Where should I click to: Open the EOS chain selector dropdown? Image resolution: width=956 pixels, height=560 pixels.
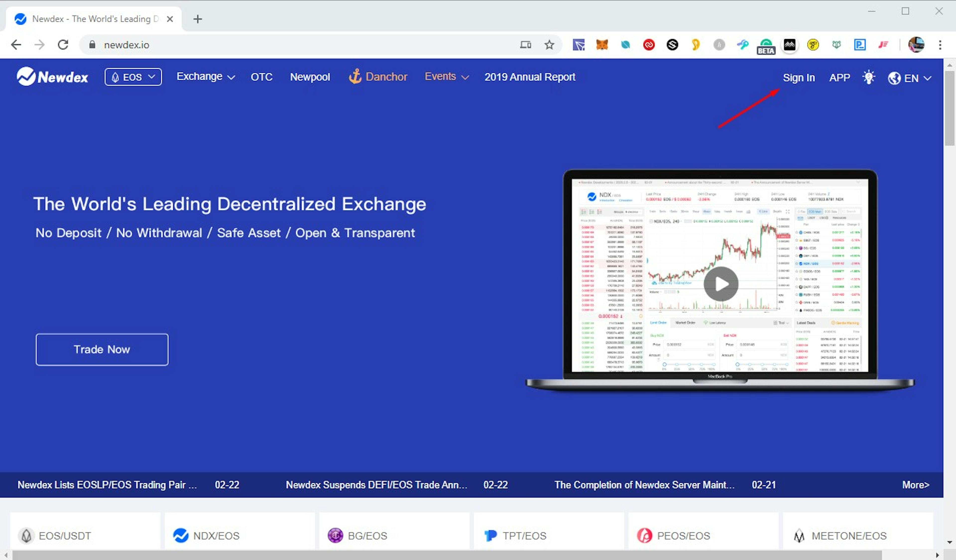[133, 77]
